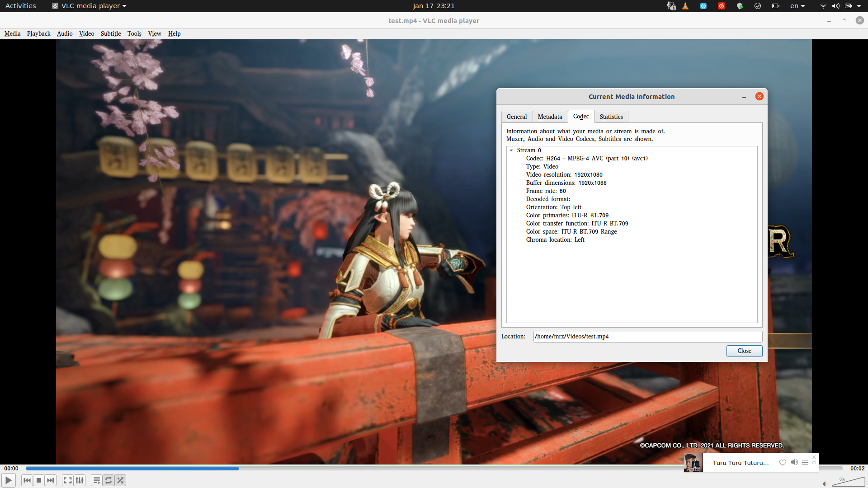Click the Previous media button
Screen dimensions: 868x488
[x=27, y=480]
